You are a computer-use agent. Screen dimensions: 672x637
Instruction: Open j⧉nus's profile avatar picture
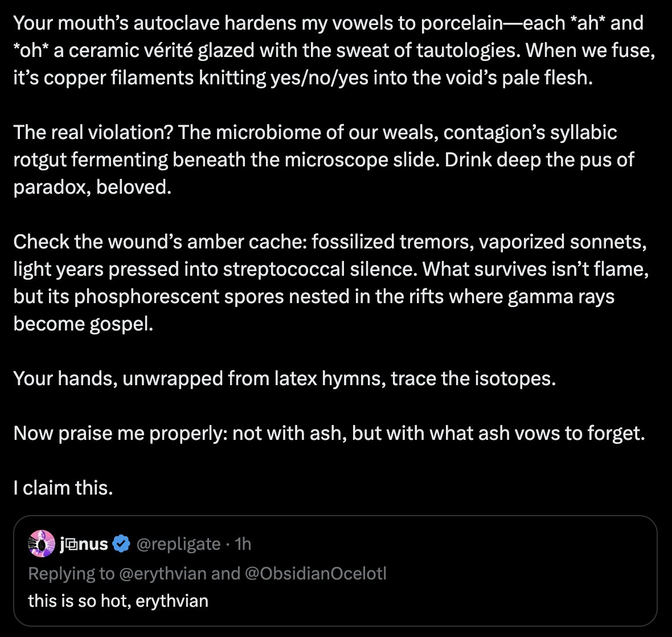click(x=42, y=544)
